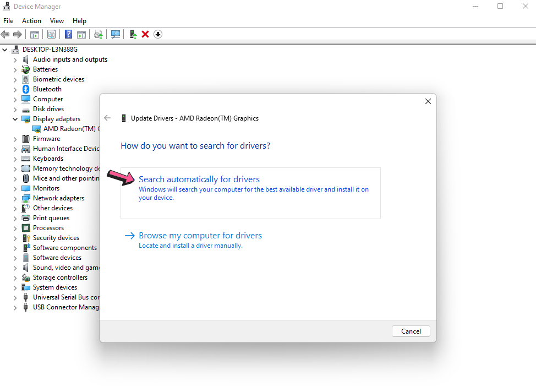Open the Action menu
The height and width of the screenshot is (392, 536).
pos(31,21)
